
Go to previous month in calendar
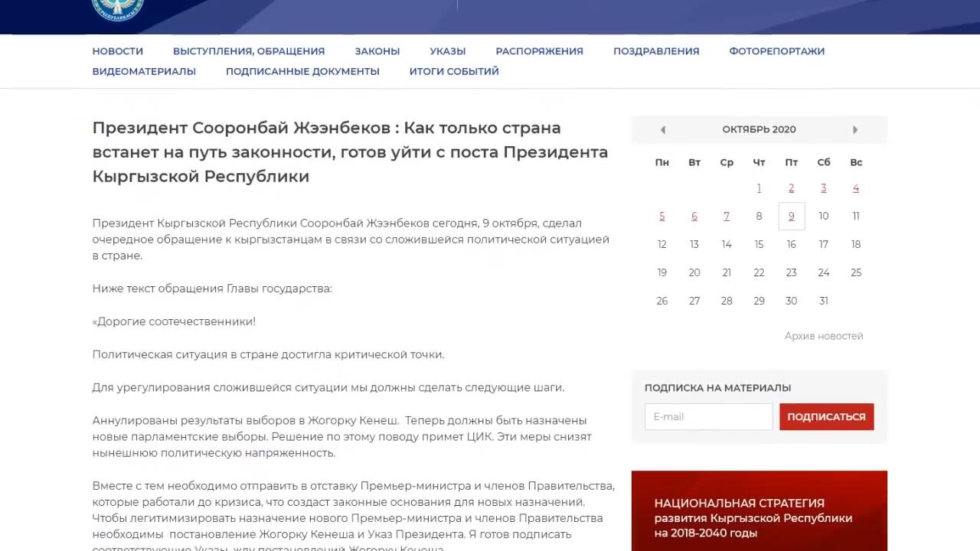662,130
